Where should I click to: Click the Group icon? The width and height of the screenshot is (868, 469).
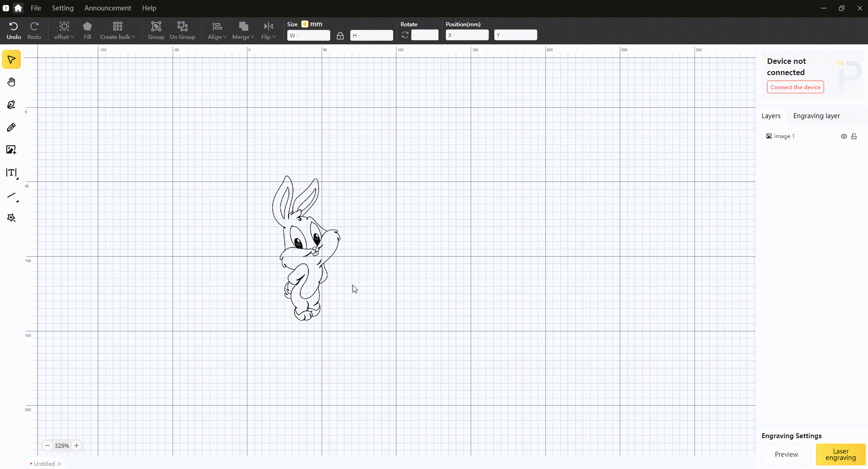tap(156, 31)
